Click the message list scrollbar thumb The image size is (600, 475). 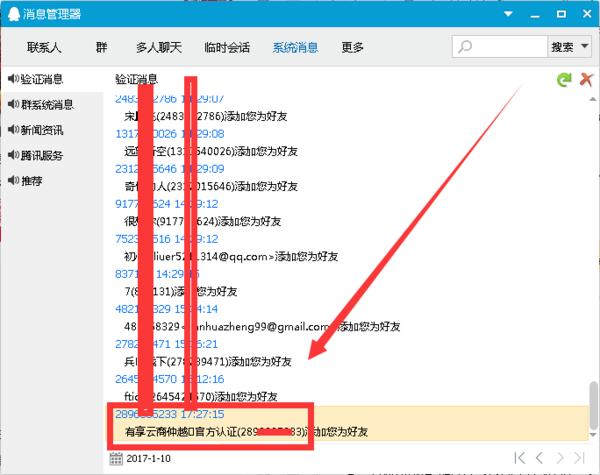pyautogui.click(x=593, y=405)
